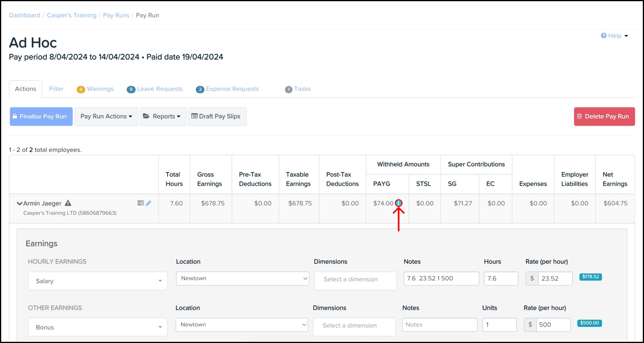Switch to the Warnings tab

(x=100, y=89)
